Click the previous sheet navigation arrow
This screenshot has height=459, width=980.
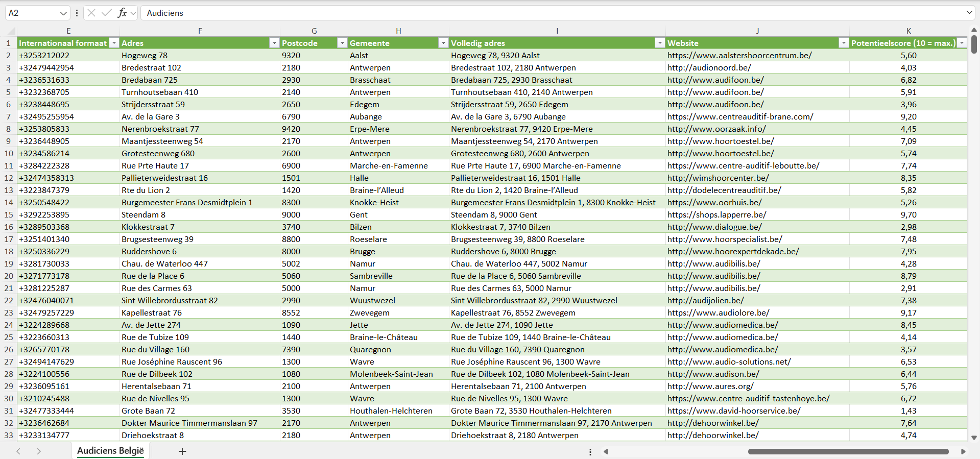[18, 451]
